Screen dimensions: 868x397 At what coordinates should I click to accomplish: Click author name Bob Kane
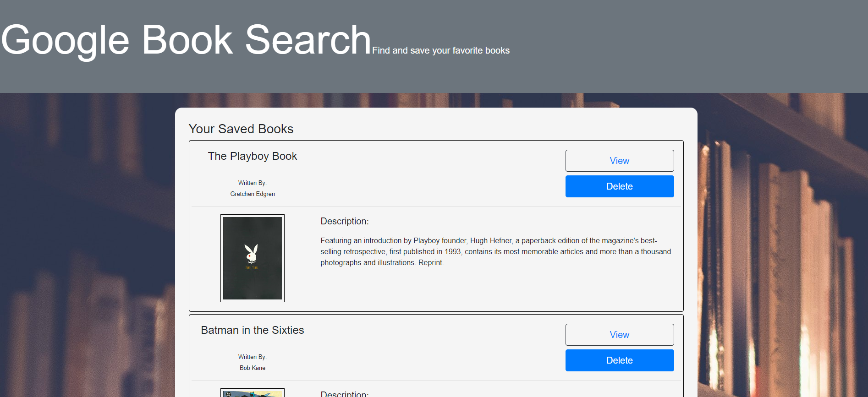tap(252, 368)
